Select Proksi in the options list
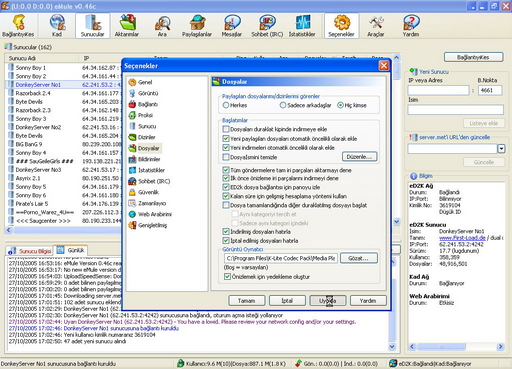Screen dimensions: 512x369 (141, 115)
